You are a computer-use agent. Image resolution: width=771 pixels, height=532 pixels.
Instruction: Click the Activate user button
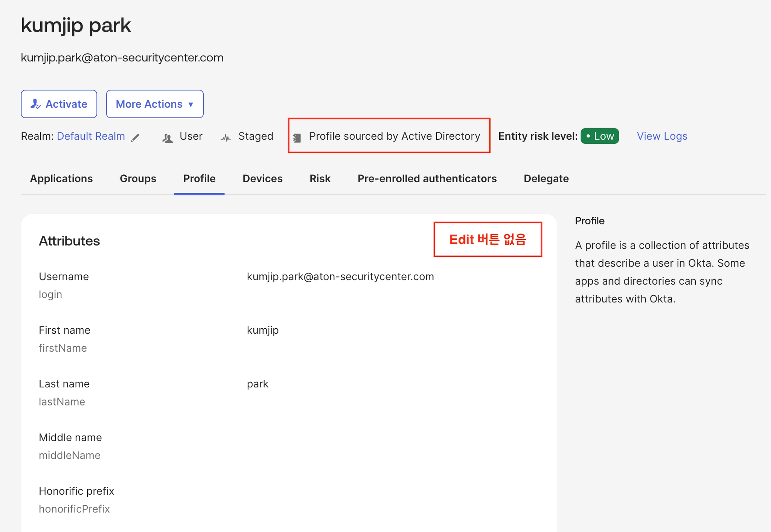[x=59, y=104]
